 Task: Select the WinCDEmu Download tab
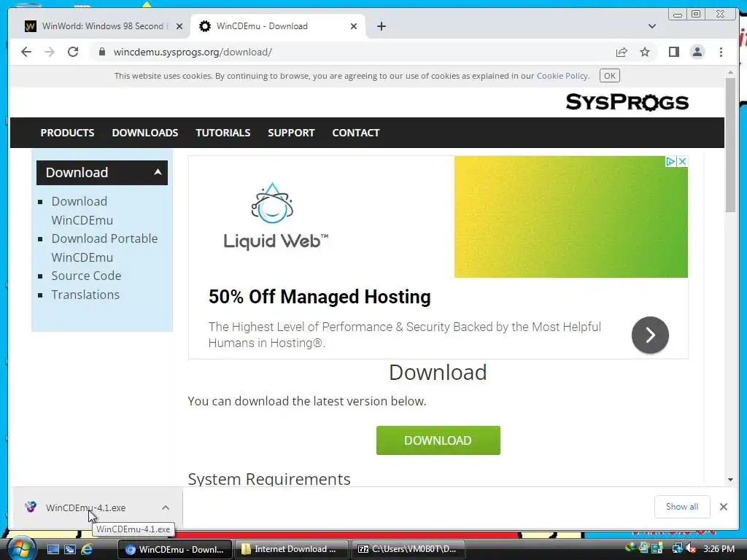(278, 26)
